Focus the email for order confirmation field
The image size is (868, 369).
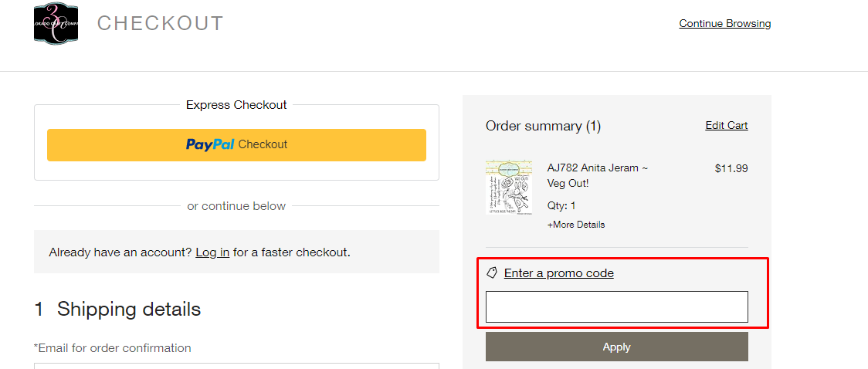236,366
